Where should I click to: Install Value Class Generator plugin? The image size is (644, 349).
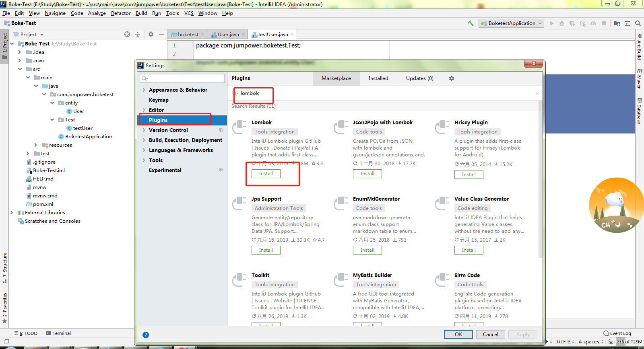(469, 250)
